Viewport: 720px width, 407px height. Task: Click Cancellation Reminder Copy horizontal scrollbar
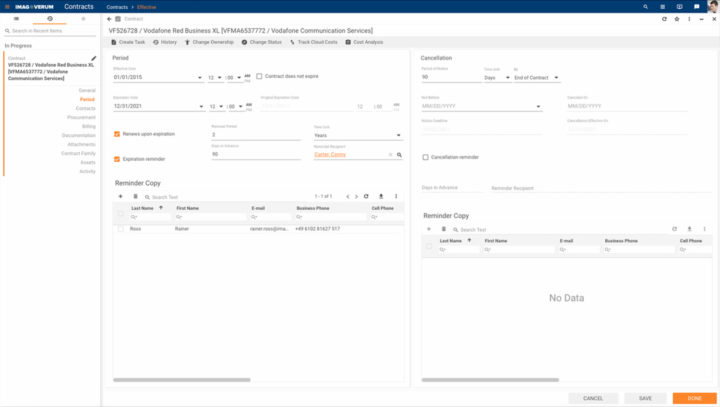(x=490, y=380)
